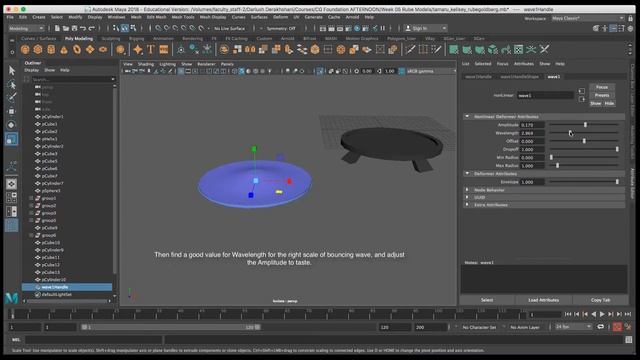Viewport: 640px width, 360px height.
Task: Open the 24 fps frame rate dropdown
Action: 573,327
